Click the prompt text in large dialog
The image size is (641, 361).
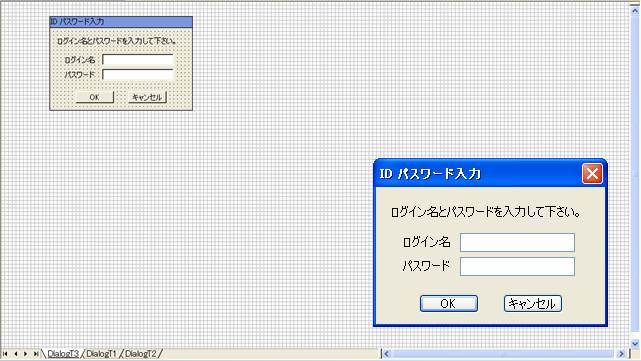(x=486, y=212)
